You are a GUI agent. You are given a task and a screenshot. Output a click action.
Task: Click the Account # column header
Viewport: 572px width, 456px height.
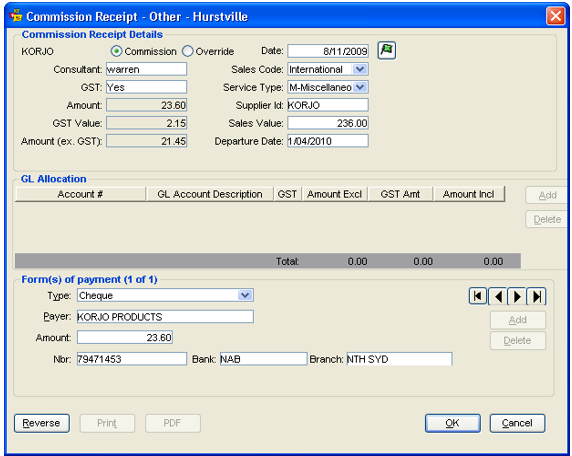pos(80,194)
